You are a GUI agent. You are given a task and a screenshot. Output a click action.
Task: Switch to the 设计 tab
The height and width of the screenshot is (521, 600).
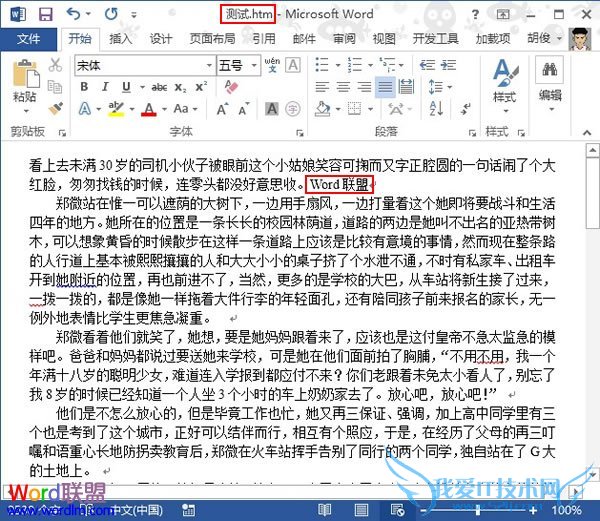161,39
